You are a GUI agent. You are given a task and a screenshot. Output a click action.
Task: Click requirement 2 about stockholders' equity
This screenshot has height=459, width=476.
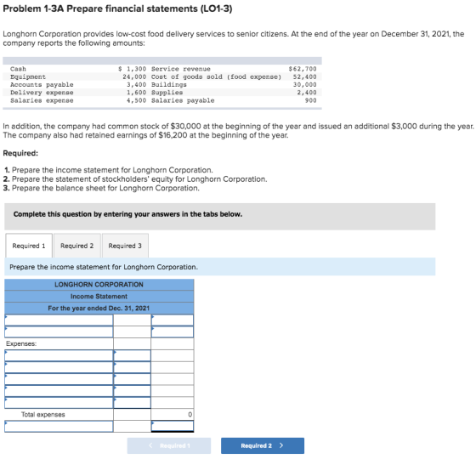pos(135,179)
